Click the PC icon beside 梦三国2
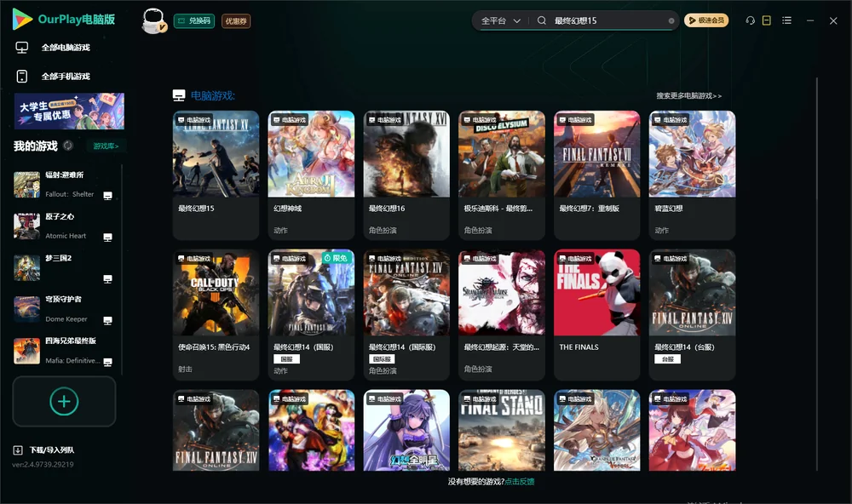The image size is (852, 504). [x=107, y=279]
